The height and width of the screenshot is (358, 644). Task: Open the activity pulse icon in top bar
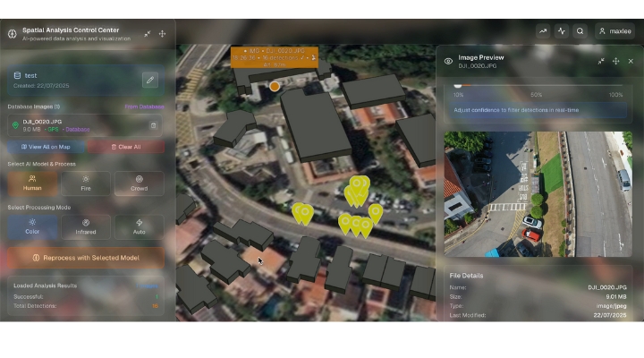(561, 30)
